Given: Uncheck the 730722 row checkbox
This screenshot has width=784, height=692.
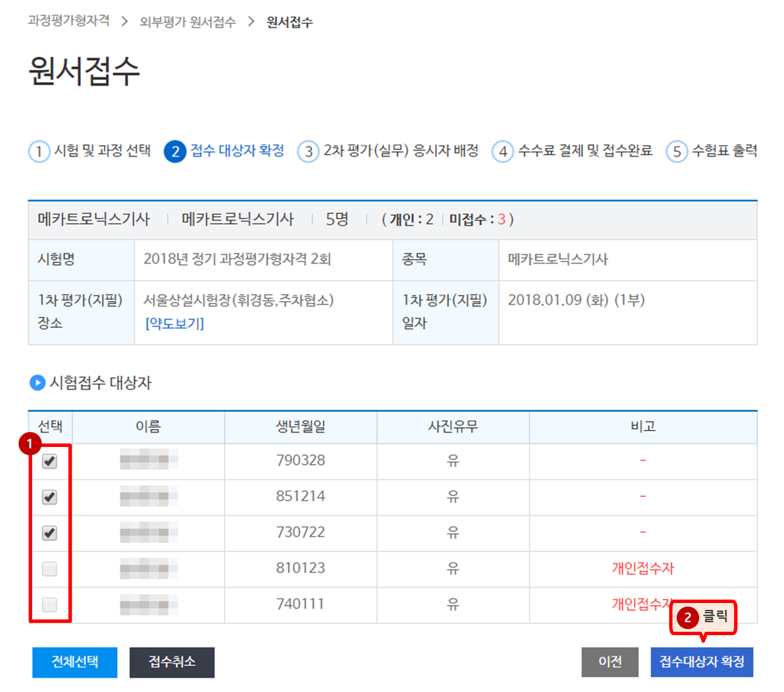Looking at the screenshot, I should [49, 533].
